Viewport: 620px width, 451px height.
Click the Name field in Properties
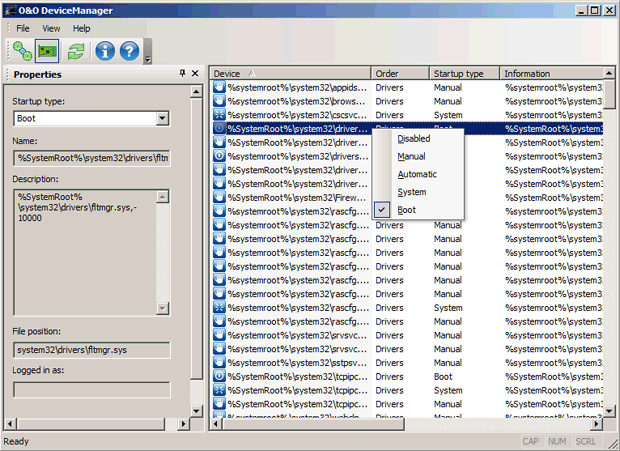91,158
